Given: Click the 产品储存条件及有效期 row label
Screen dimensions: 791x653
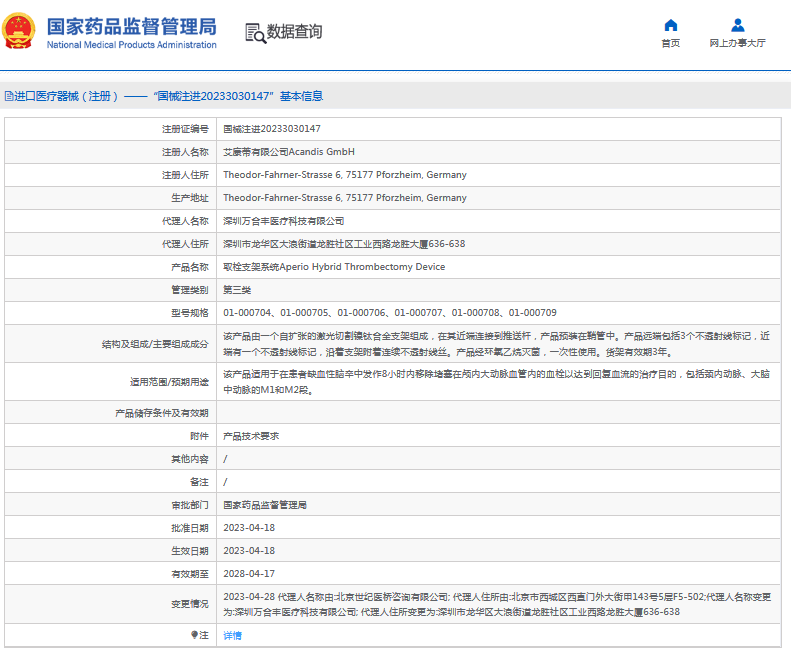Looking at the screenshot, I should coord(162,413).
